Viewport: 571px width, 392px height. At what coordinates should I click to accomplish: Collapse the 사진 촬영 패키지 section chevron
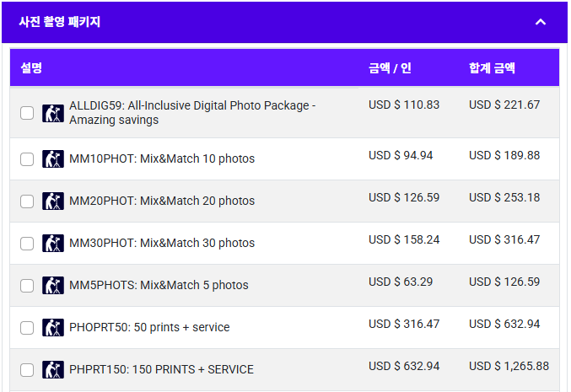(541, 22)
